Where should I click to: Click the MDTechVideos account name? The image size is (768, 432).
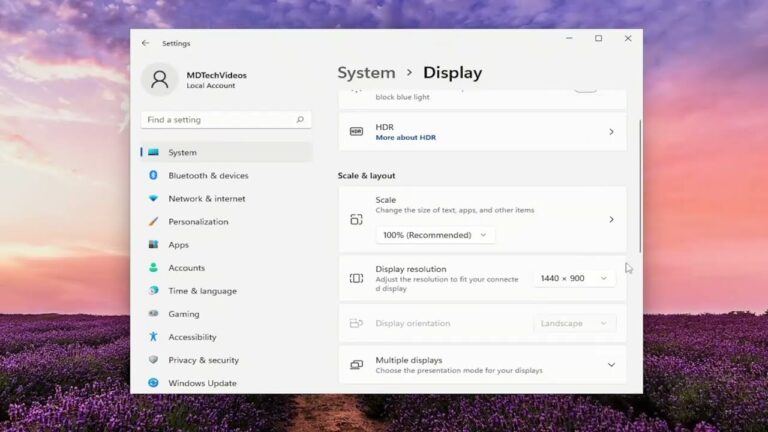click(x=216, y=75)
